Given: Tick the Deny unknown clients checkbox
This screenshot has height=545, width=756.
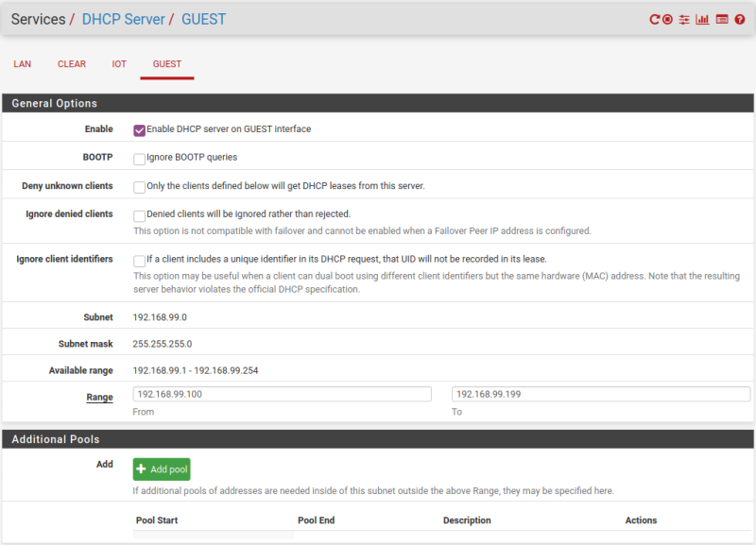Looking at the screenshot, I should [139, 187].
